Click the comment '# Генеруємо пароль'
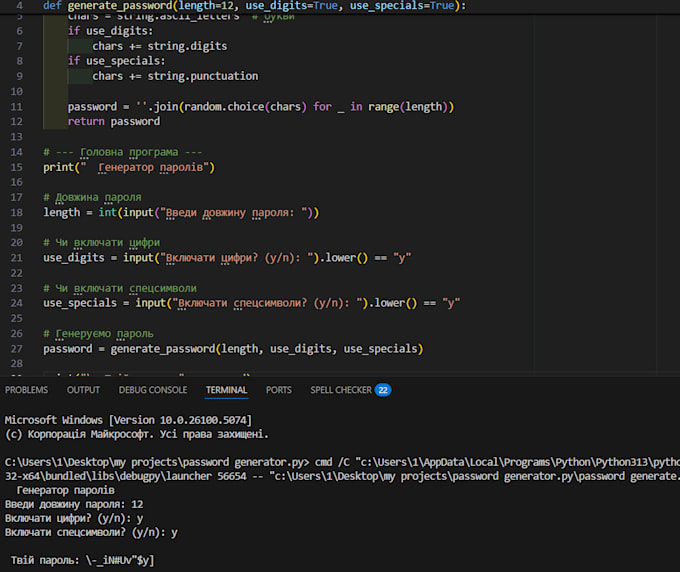 tap(98, 333)
